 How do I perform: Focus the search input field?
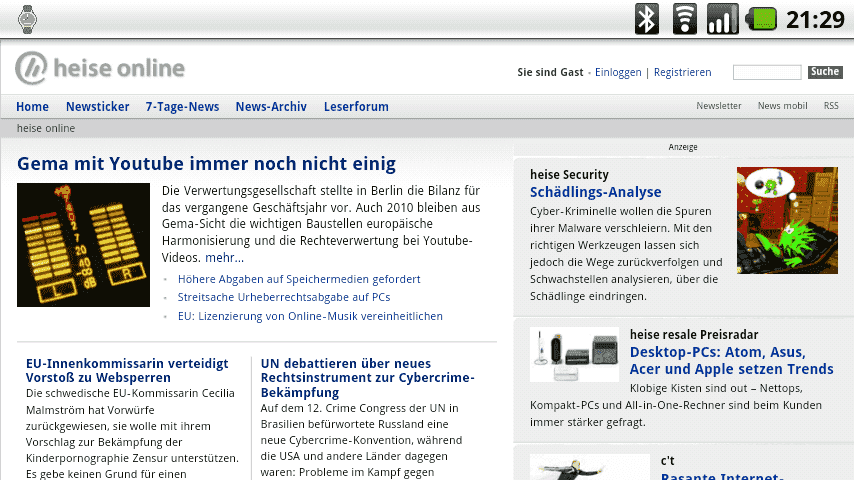(x=767, y=72)
